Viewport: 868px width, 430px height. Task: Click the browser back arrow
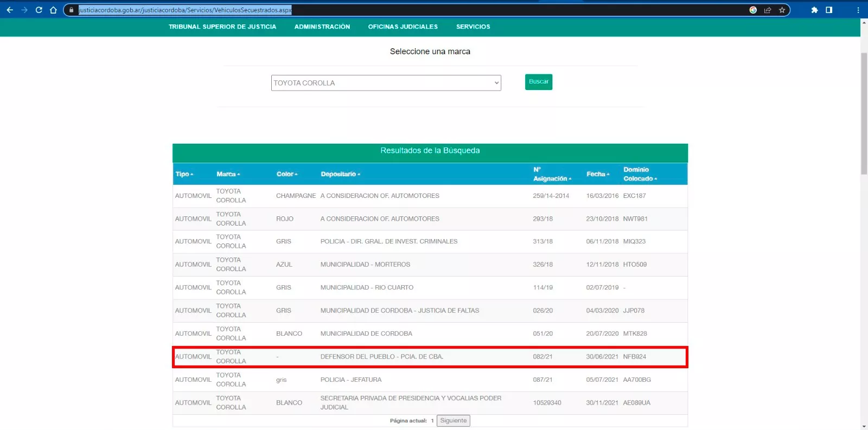coord(10,10)
